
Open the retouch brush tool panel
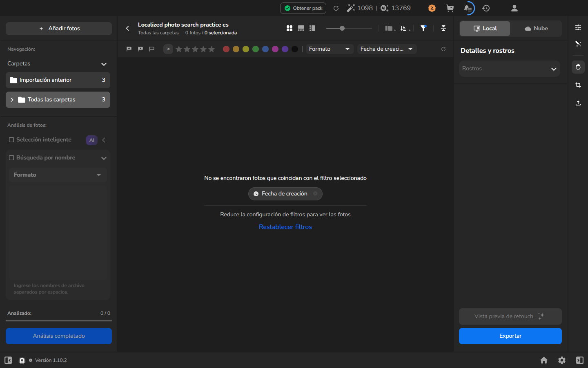pos(578,44)
